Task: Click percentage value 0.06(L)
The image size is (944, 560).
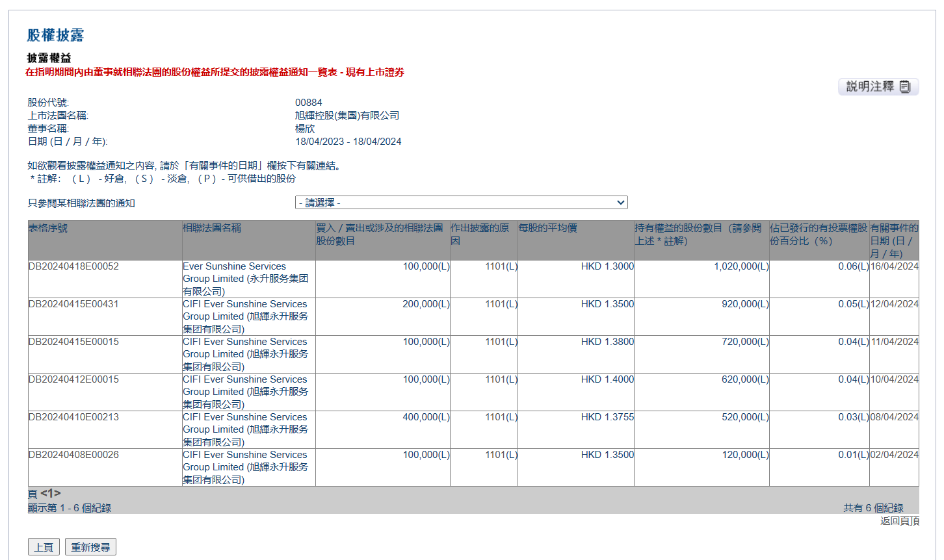Action: point(854,266)
